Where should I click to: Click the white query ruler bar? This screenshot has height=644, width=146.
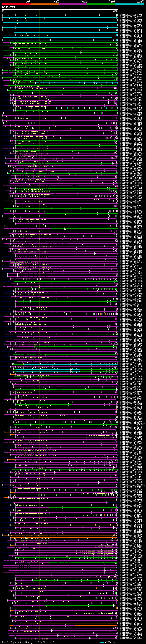60,10
